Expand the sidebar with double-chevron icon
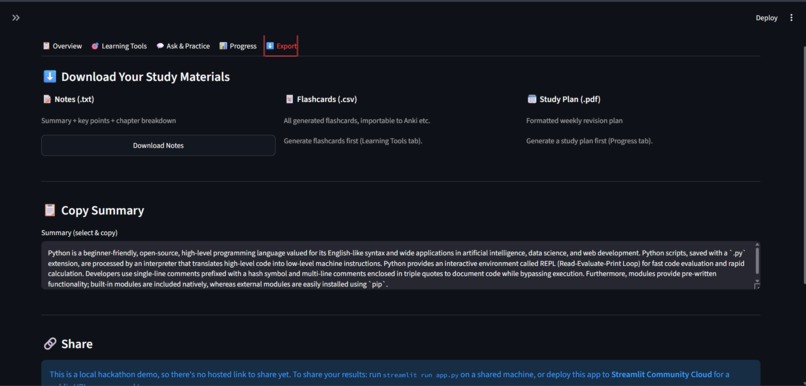The image size is (806, 386). coord(16,18)
